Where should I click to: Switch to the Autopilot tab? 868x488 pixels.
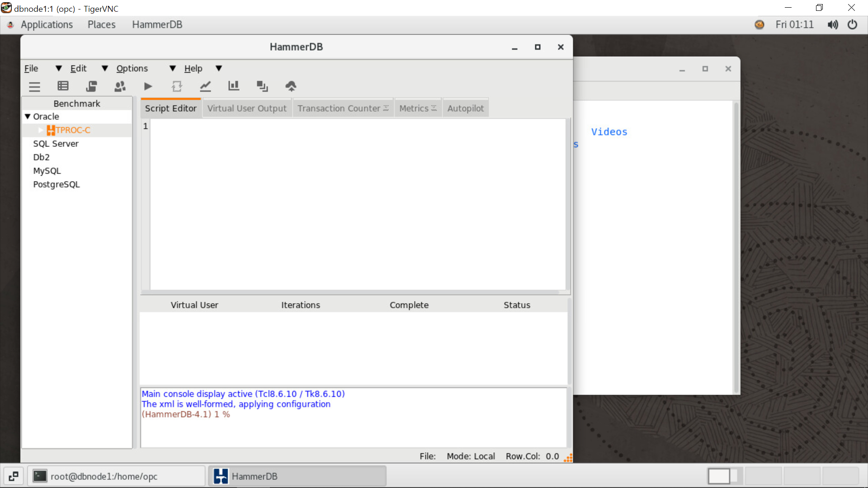point(466,108)
